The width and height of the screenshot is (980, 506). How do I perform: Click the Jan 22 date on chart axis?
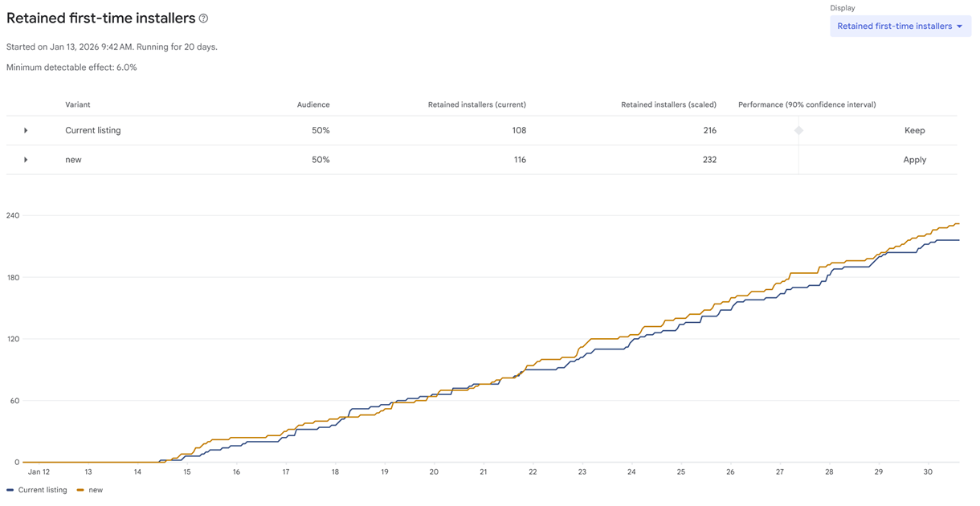click(x=533, y=472)
